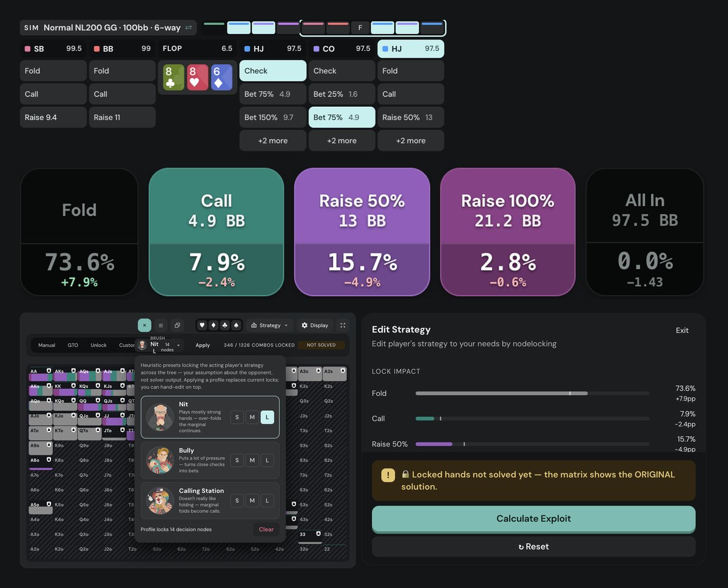The width and height of the screenshot is (728, 588).
Task: Click the Clear button in profile popup
Action: (x=266, y=529)
